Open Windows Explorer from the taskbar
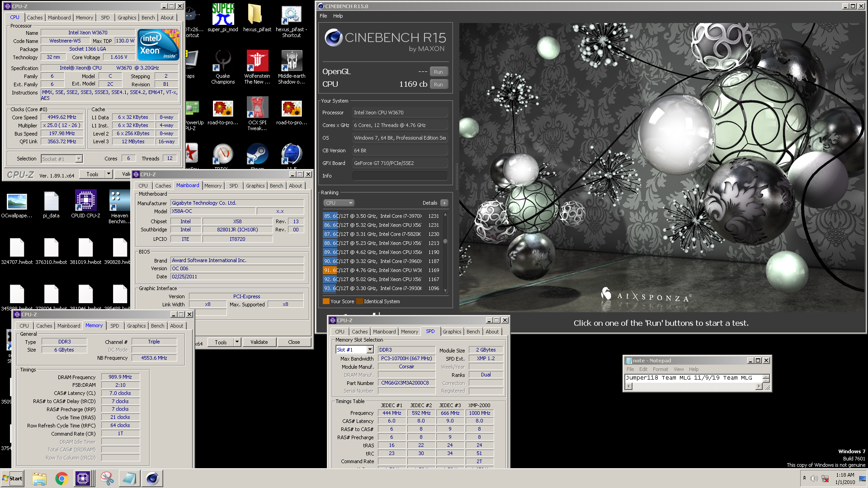 pyautogui.click(x=39, y=479)
